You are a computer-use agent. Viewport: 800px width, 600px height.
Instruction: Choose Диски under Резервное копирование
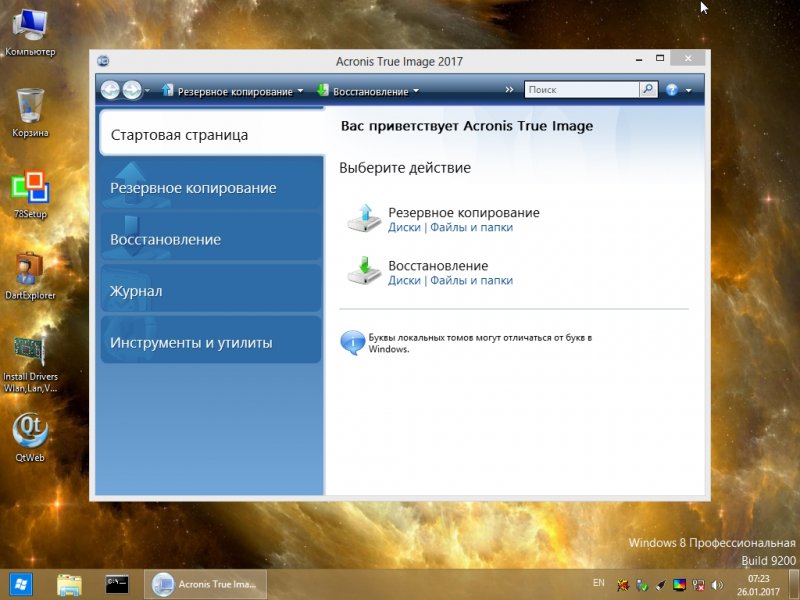point(404,228)
